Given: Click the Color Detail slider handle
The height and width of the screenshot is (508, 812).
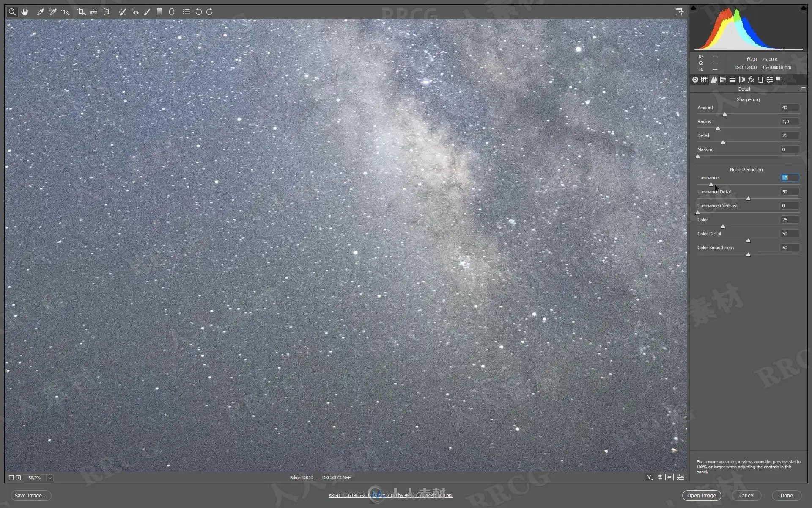Looking at the screenshot, I should 748,240.
